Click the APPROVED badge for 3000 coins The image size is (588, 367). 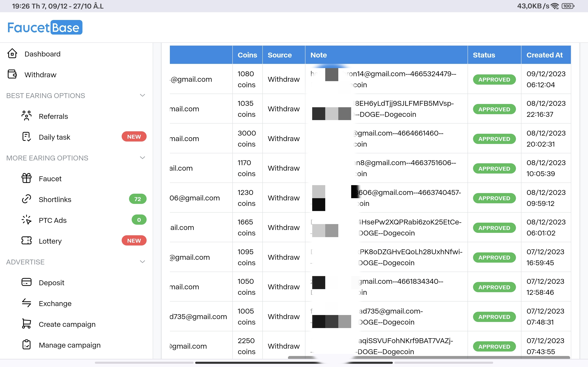494,139
